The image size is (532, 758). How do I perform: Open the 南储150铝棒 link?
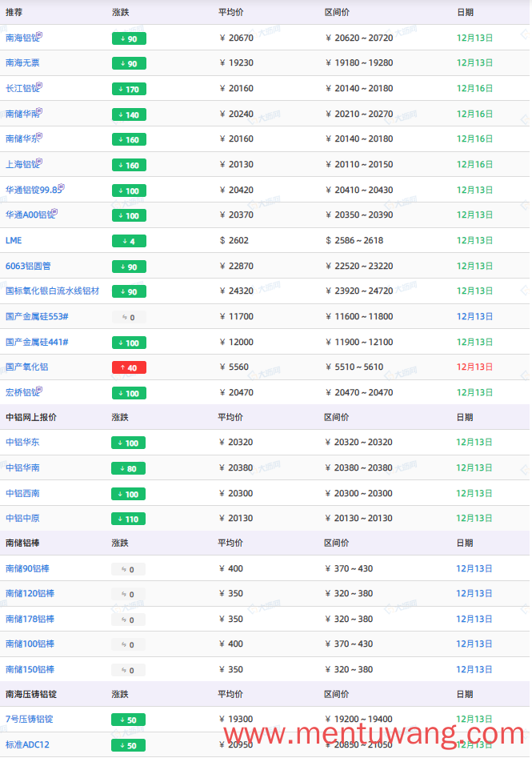[30, 669]
